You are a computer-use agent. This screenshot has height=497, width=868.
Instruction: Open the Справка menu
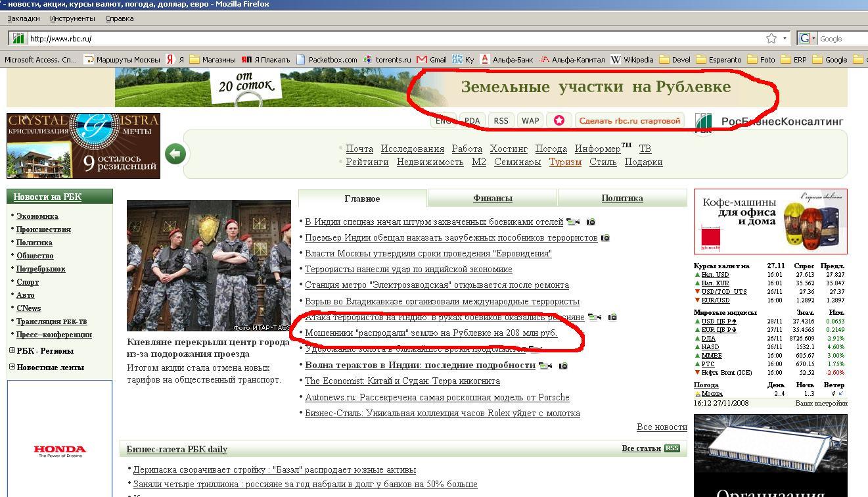pos(120,18)
